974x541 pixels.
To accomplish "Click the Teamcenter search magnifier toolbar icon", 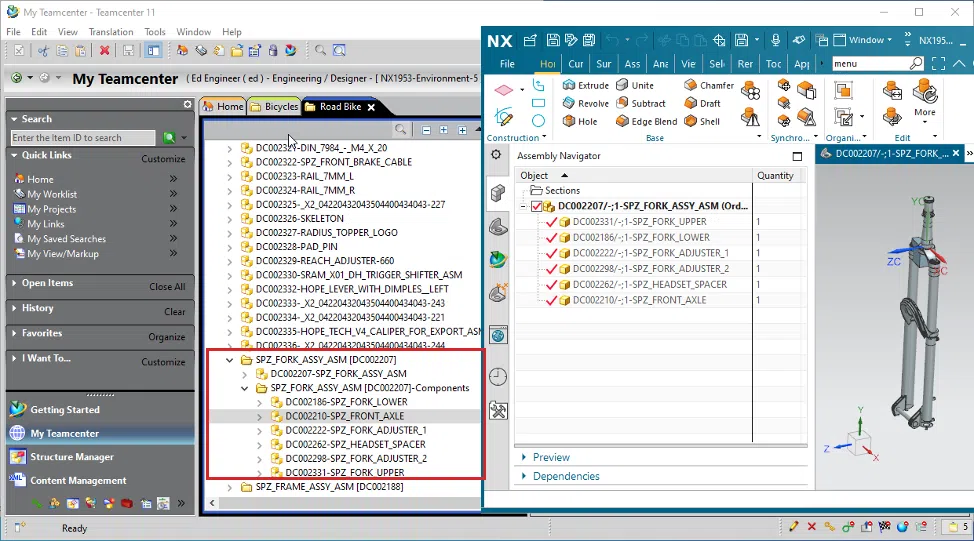I will [x=320, y=51].
